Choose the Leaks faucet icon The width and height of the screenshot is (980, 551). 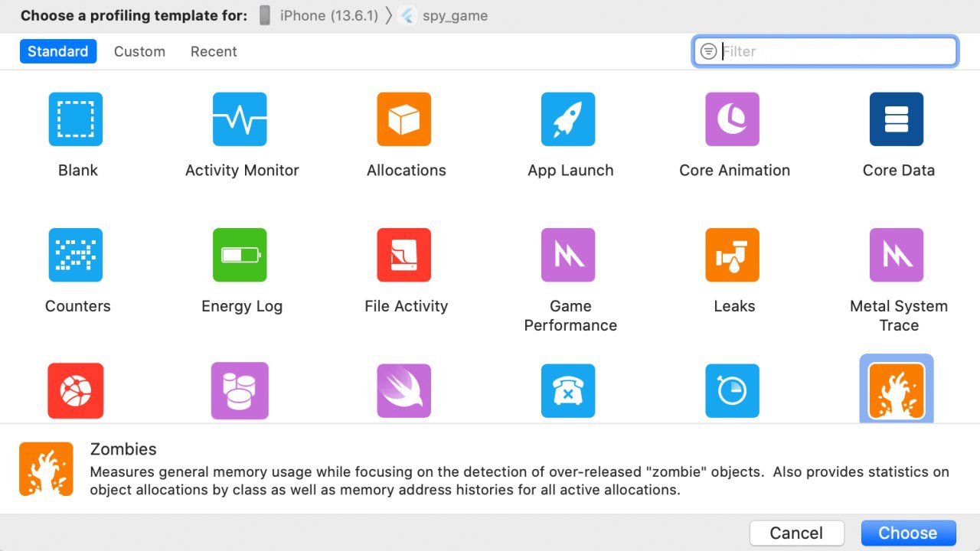tap(733, 255)
